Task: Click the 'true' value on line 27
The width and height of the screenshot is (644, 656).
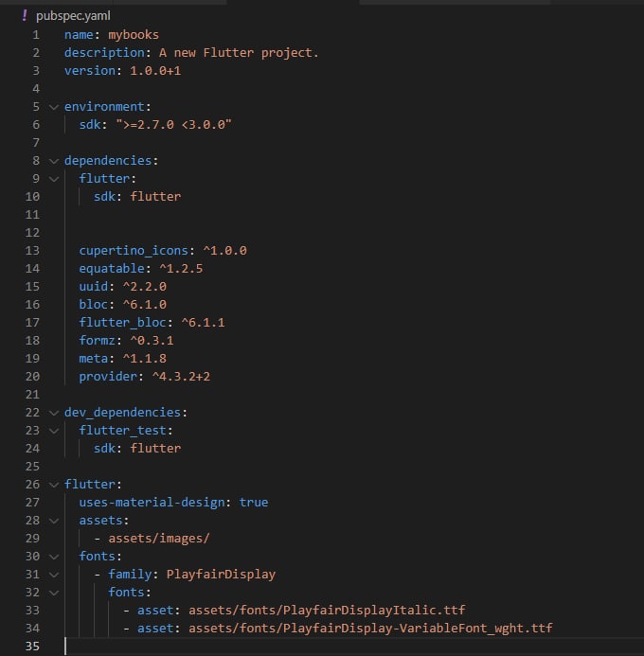Action: point(254,503)
